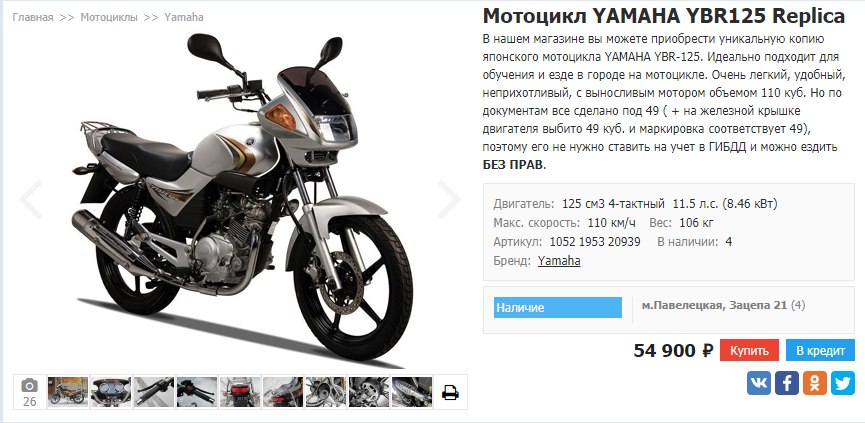Share on VK social icon
The height and width of the screenshot is (423, 865).
click(x=759, y=383)
